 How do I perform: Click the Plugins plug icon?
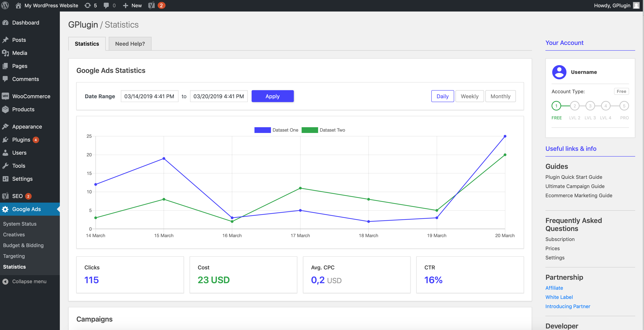(x=6, y=140)
